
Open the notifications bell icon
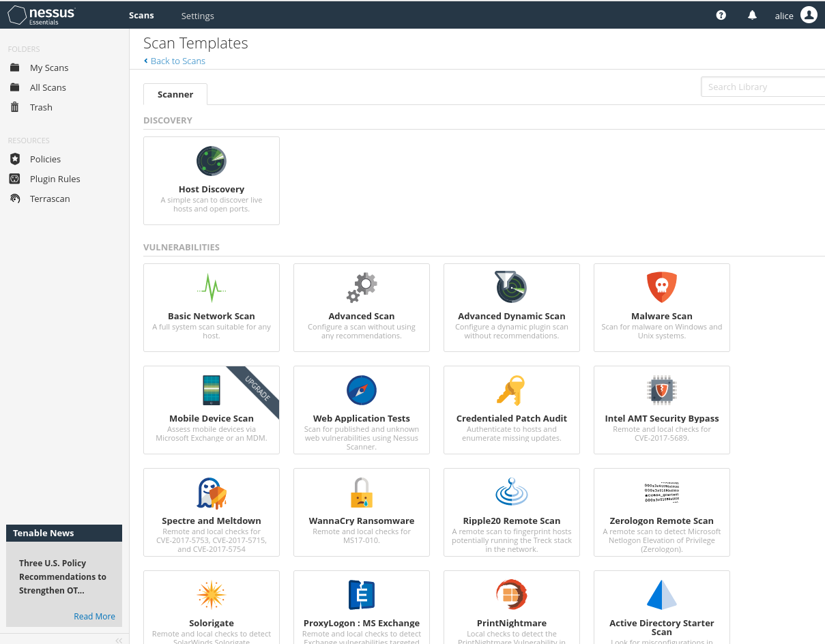coord(752,15)
